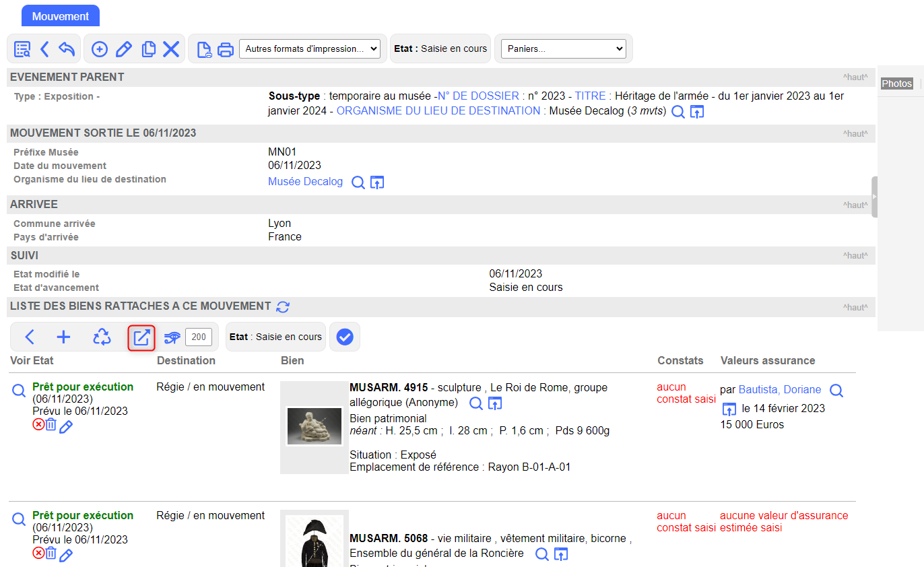Click the magnifier in the Evenement Parent section
Viewport: 924px width, 567px height.
pyautogui.click(x=679, y=112)
